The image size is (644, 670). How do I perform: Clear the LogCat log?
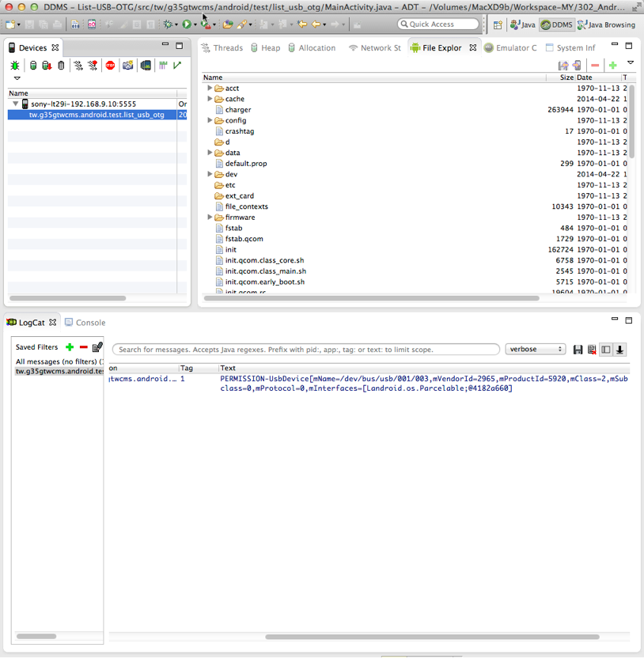pos(592,350)
